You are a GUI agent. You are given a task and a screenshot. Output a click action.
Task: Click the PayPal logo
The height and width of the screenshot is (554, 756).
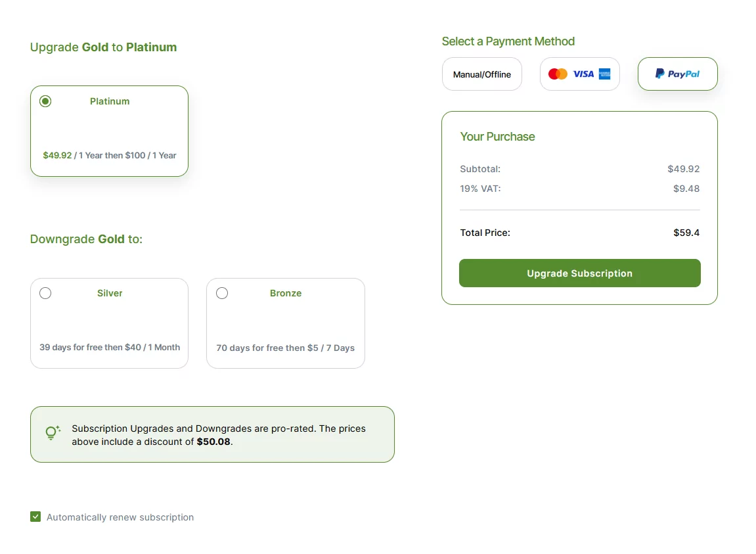pyautogui.click(x=677, y=74)
